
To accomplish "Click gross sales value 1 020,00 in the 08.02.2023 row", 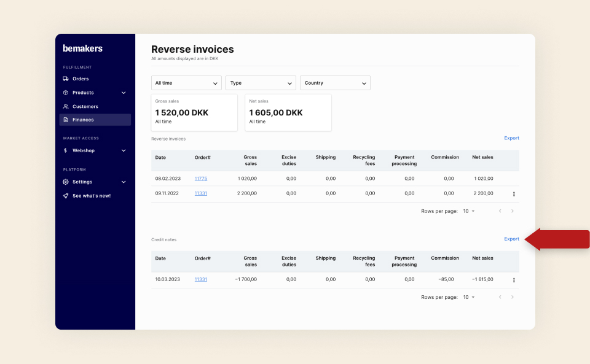I will pos(247,179).
